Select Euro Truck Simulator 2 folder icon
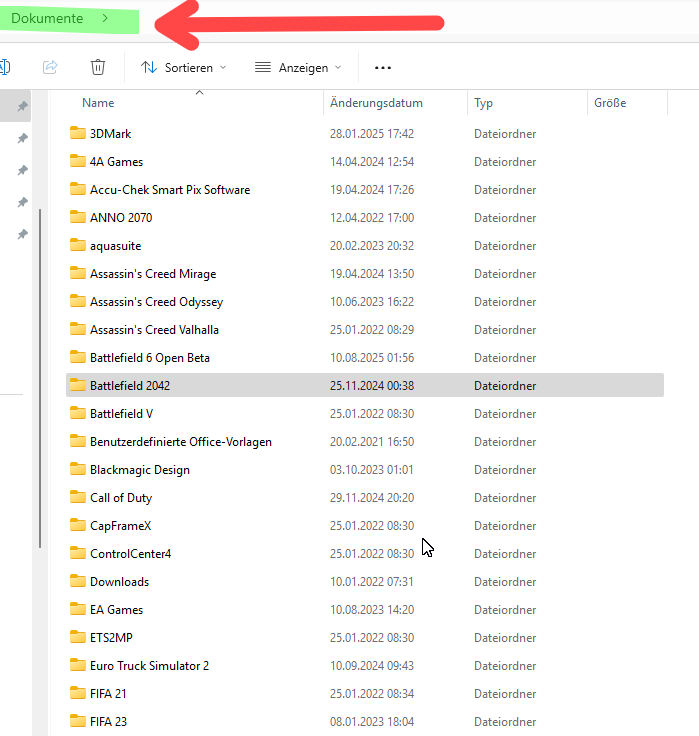The width and height of the screenshot is (699, 736). [78, 666]
